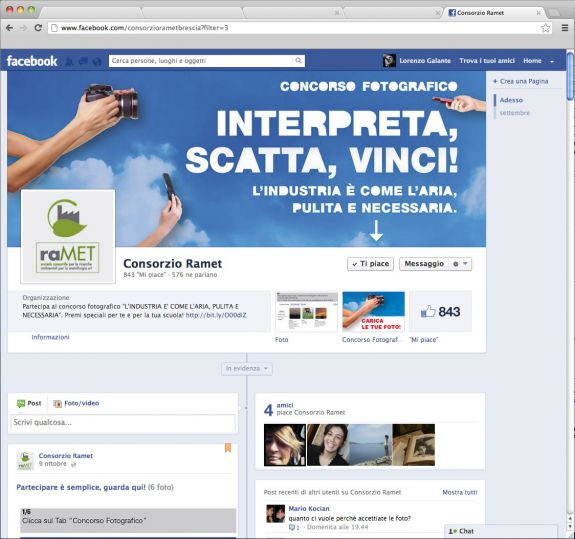The height and width of the screenshot is (539, 575).
Task: Go back with the browser back arrow
Action: (10, 28)
